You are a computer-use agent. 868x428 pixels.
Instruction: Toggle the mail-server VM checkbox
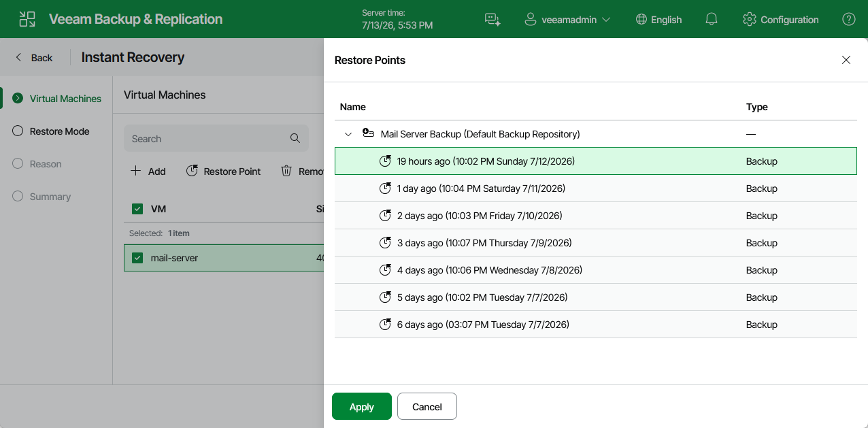click(137, 258)
